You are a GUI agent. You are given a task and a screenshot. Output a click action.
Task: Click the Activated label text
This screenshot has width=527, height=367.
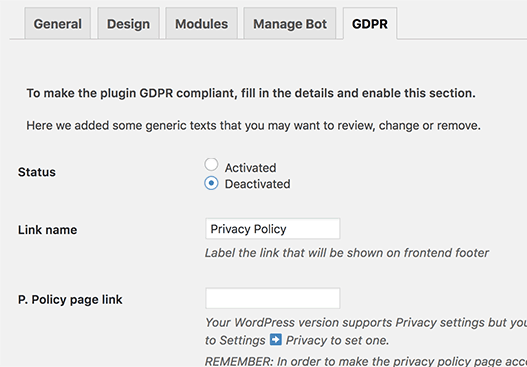point(250,168)
